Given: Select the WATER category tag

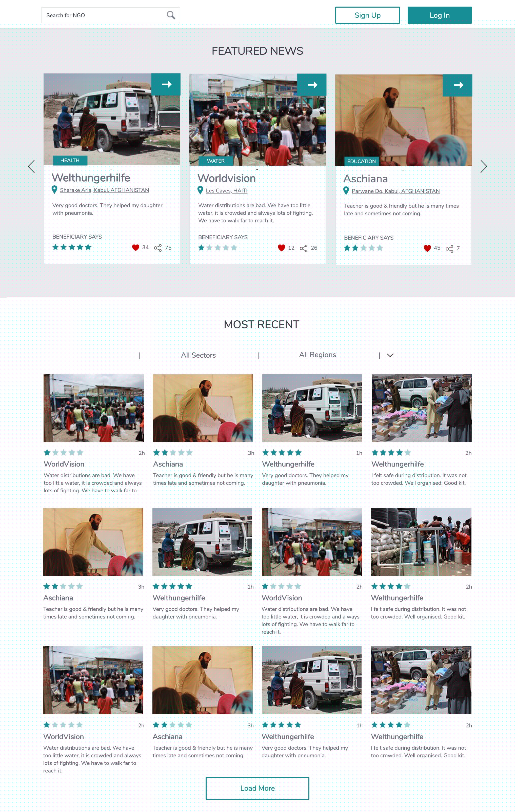Looking at the screenshot, I should pos(216,161).
